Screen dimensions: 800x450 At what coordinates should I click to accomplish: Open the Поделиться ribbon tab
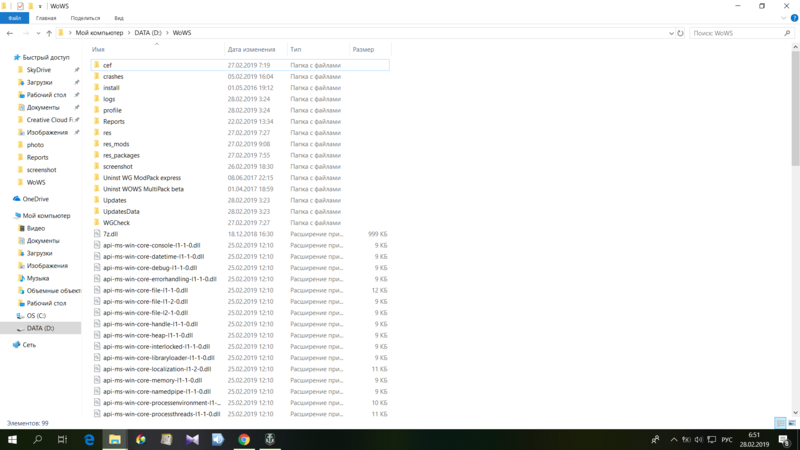[x=85, y=18]
